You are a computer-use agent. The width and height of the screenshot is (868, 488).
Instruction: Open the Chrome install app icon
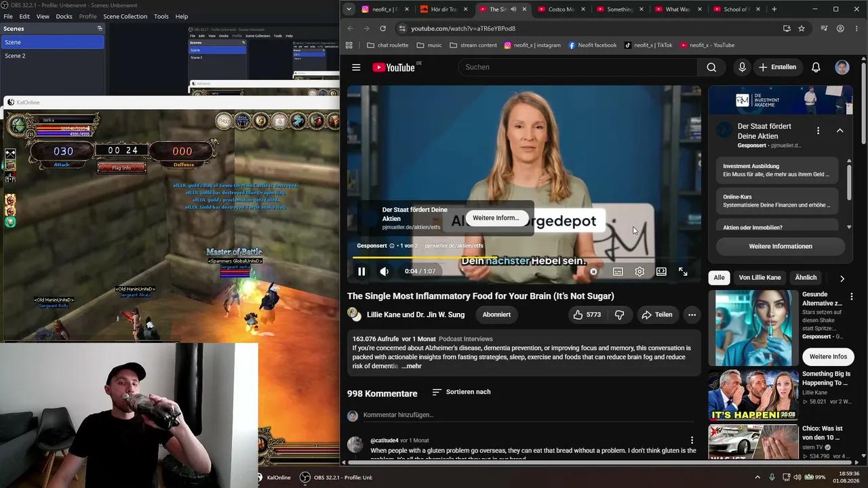[787, 28]
